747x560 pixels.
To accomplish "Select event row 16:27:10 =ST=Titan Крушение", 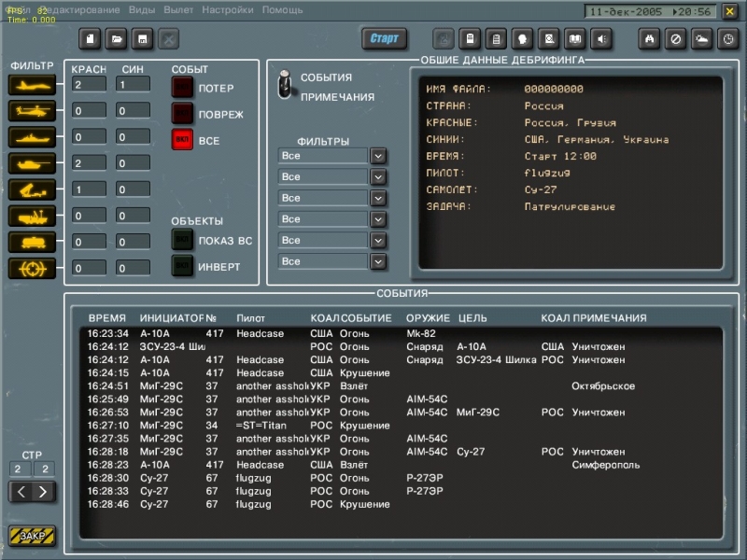I will click(x=401, y=426).
